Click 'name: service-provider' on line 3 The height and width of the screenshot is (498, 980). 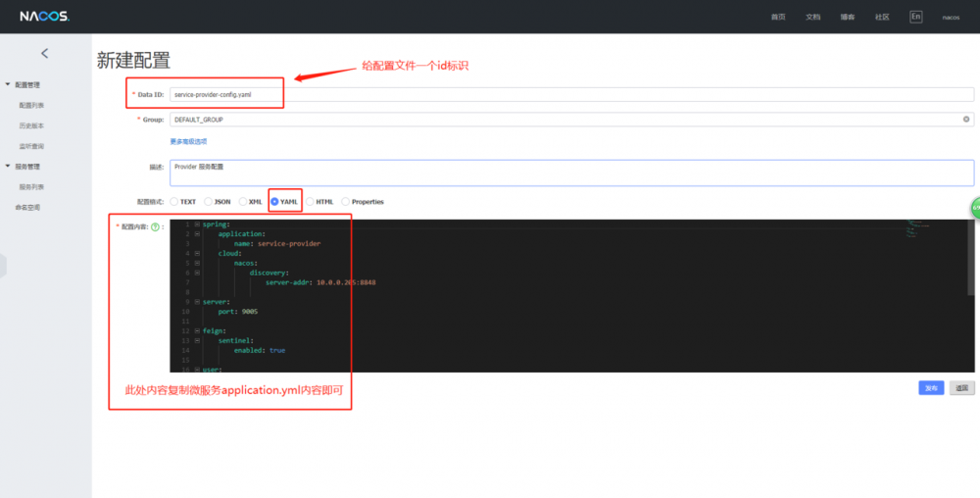[277, 244]
